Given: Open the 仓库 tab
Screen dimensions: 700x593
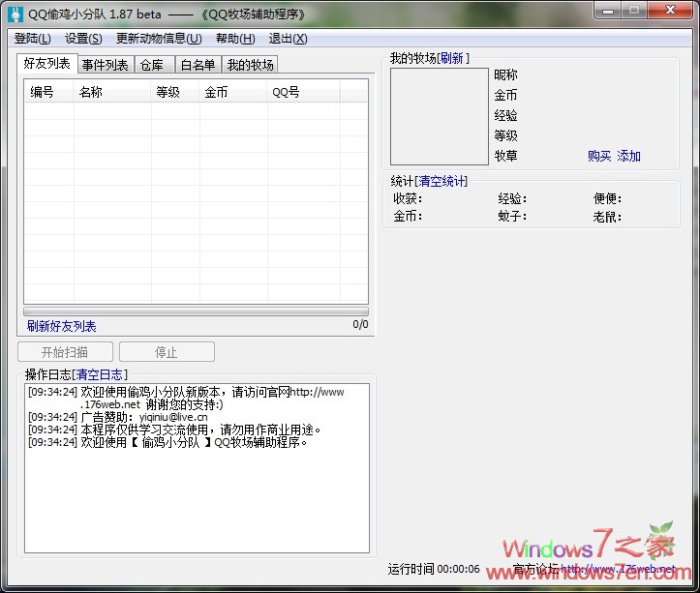Looking at the screenshot, I should click(x=151, y=65).
